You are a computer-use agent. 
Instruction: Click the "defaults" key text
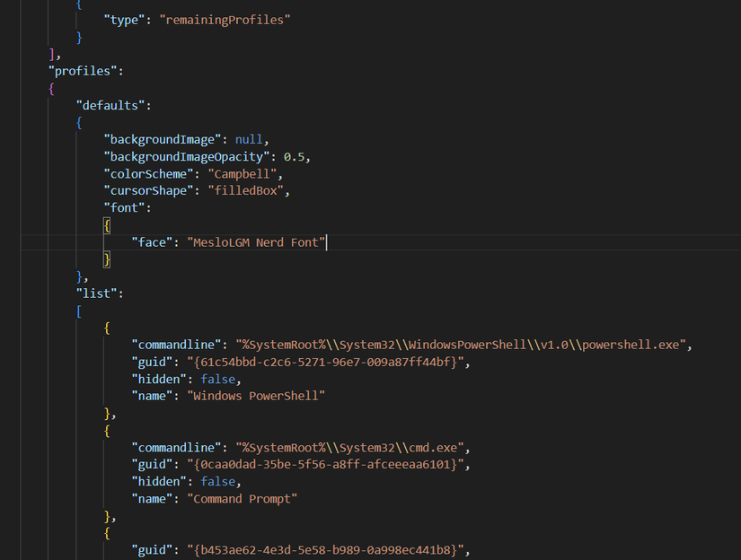[110, 105]
